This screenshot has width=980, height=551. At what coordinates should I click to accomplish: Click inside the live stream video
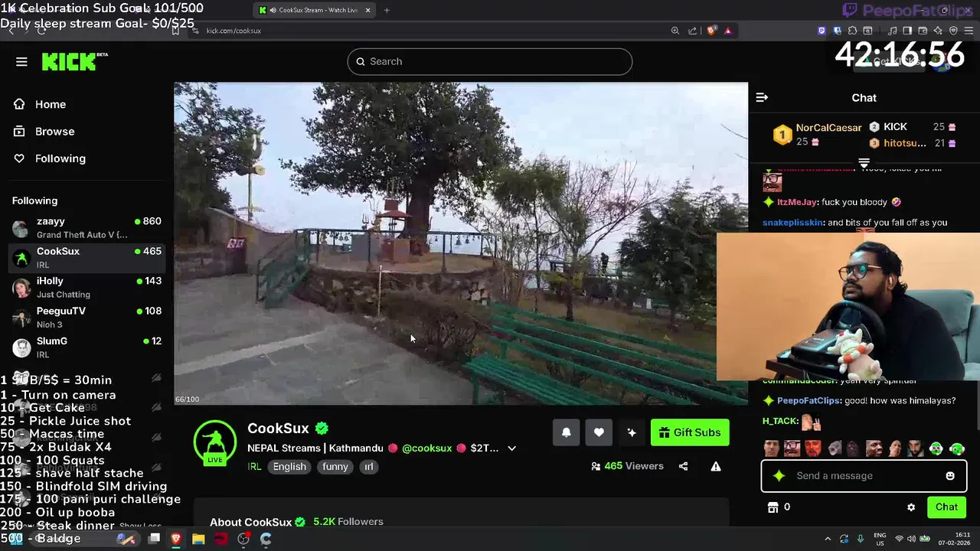click(461, 243)
